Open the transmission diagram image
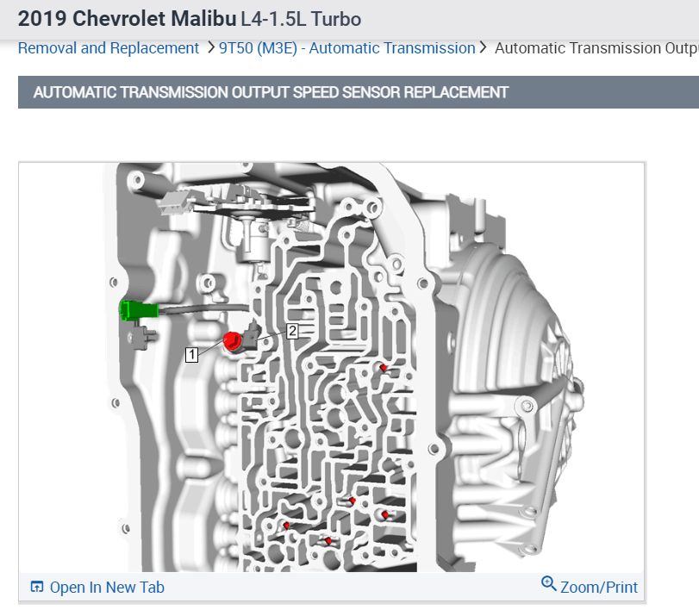 click(331, 368)
